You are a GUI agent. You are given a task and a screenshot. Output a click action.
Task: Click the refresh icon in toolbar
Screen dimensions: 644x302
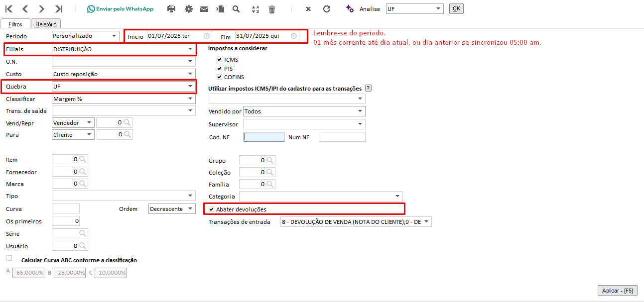tap(327, 9)
